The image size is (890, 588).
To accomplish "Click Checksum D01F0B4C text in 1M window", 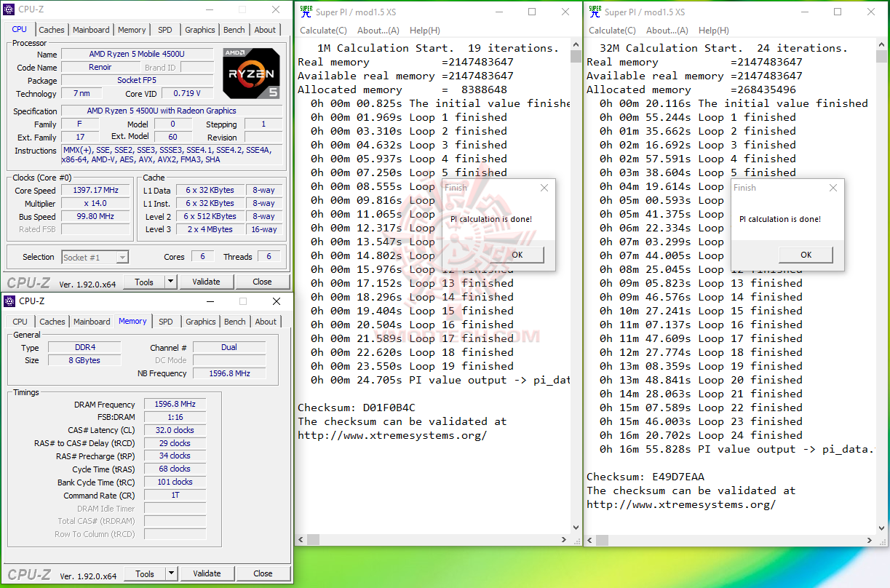I will tap(357, 408).
